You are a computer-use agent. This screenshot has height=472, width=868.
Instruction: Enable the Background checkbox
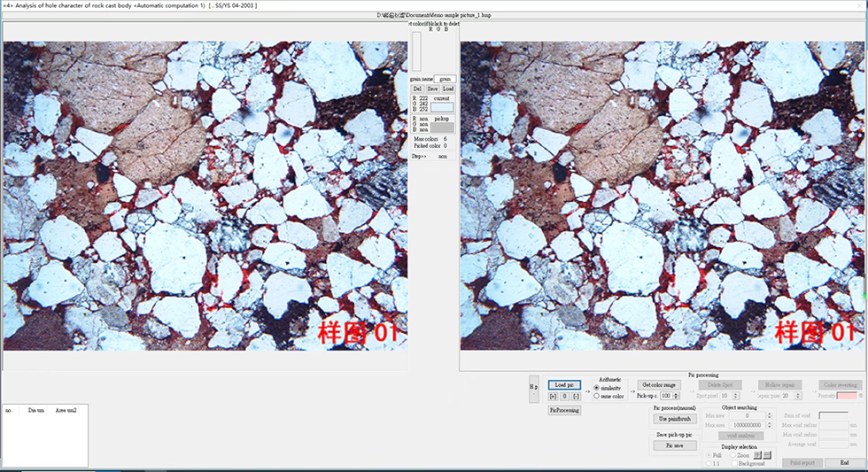click(732, 463)
